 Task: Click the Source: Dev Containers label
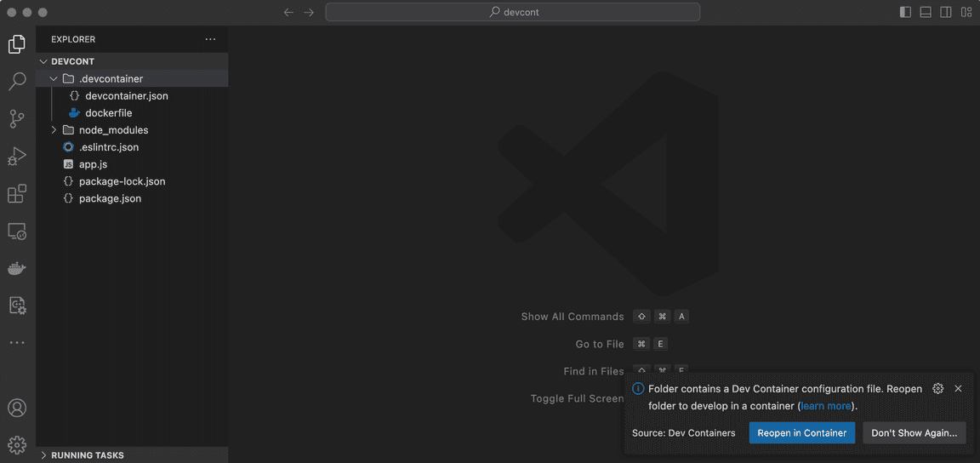click(684, 433)
